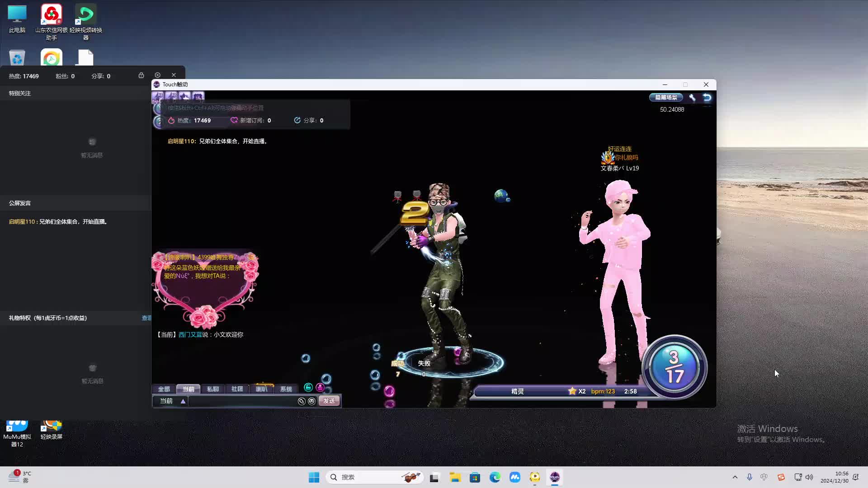Open stream panel settings gear
This screenshot has height=488, width=868.
(x=157, y=75)
